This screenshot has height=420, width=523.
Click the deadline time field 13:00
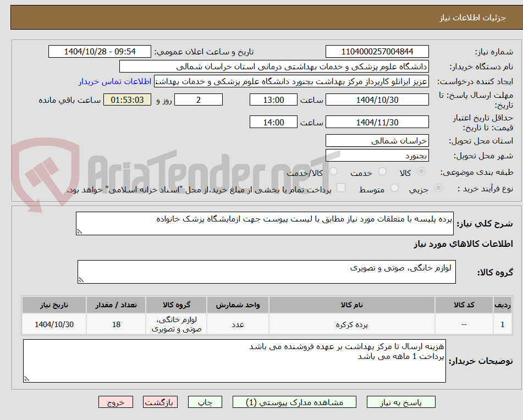273,100
